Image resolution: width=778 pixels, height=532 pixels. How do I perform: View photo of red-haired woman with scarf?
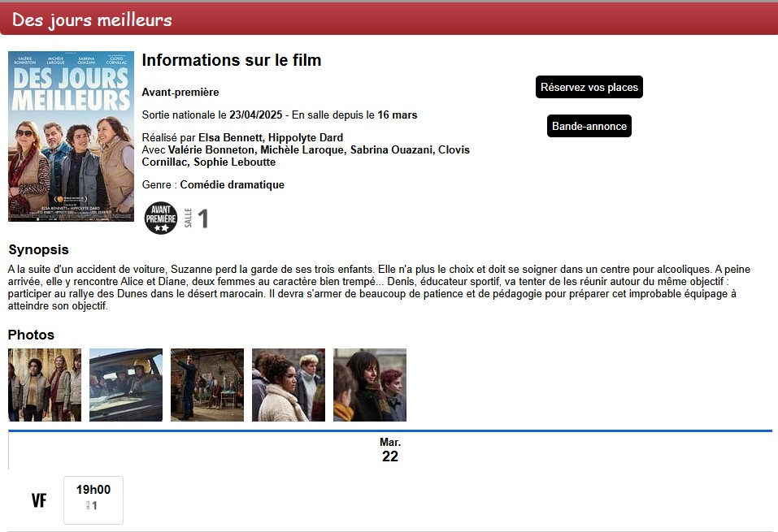(370, 385)
